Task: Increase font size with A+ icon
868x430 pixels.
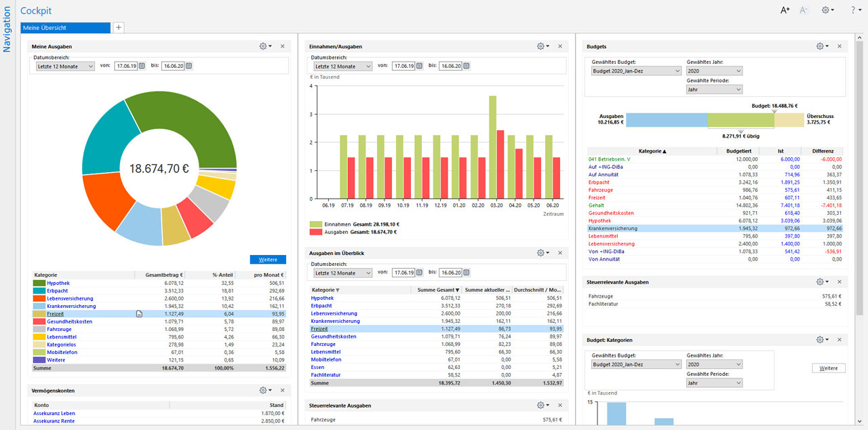Action: point(785,10)
